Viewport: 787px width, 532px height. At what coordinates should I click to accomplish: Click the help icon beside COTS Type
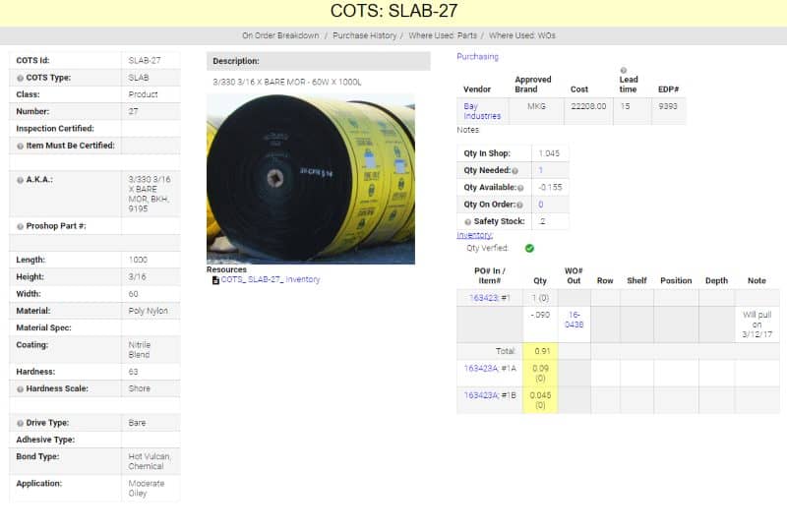pos(20,78)
